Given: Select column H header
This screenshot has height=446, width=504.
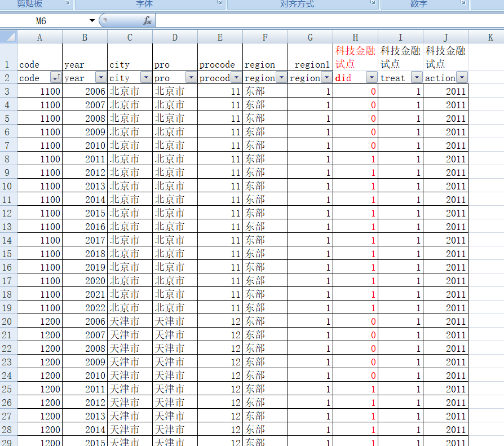Looking at the screenshot, I should click(356, 37).
